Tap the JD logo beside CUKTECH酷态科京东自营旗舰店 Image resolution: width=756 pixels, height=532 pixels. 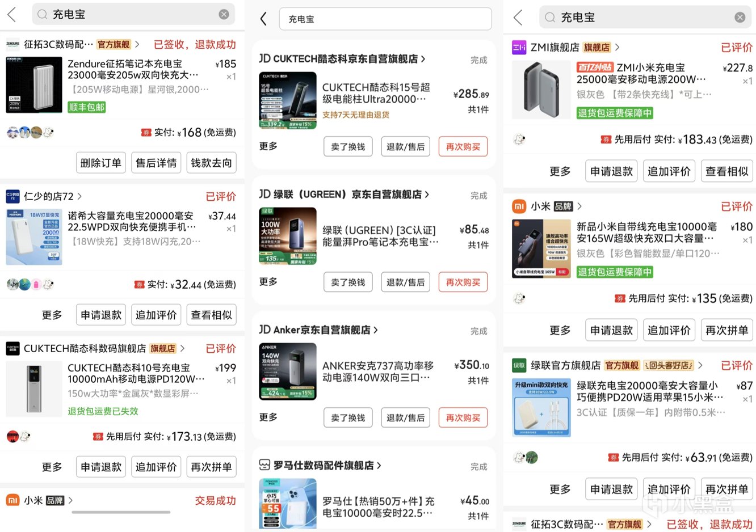click(264, 58)
